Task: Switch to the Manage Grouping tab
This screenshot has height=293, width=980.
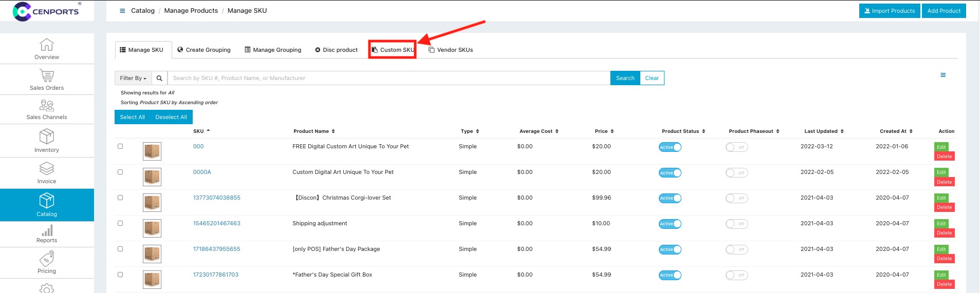Action: click(x=273, y=50)
